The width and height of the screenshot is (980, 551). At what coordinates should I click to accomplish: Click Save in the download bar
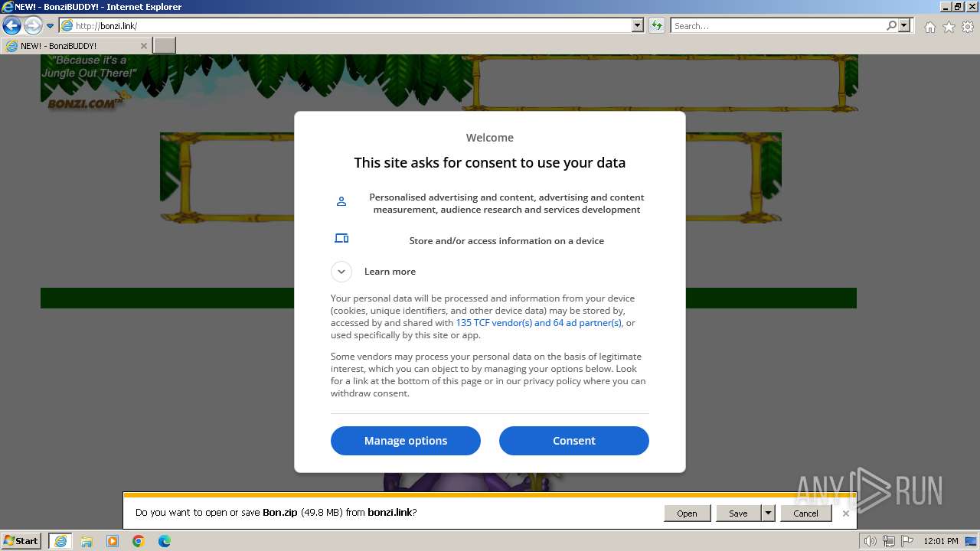(738, 514)
